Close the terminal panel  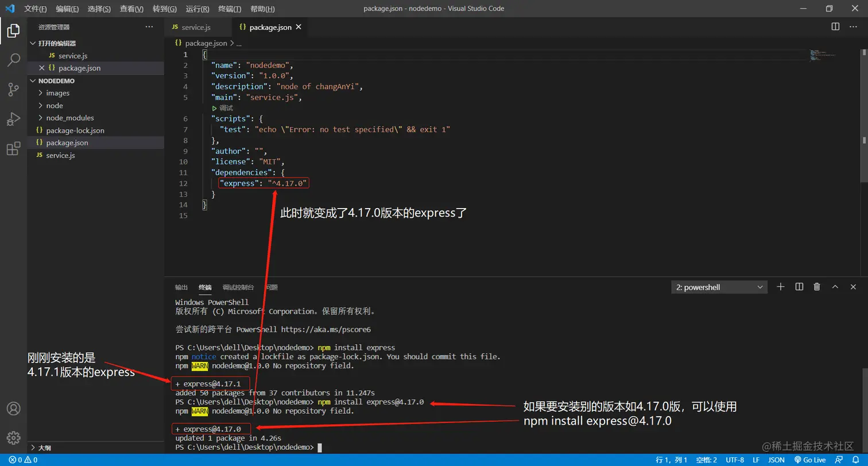(854, 287)
